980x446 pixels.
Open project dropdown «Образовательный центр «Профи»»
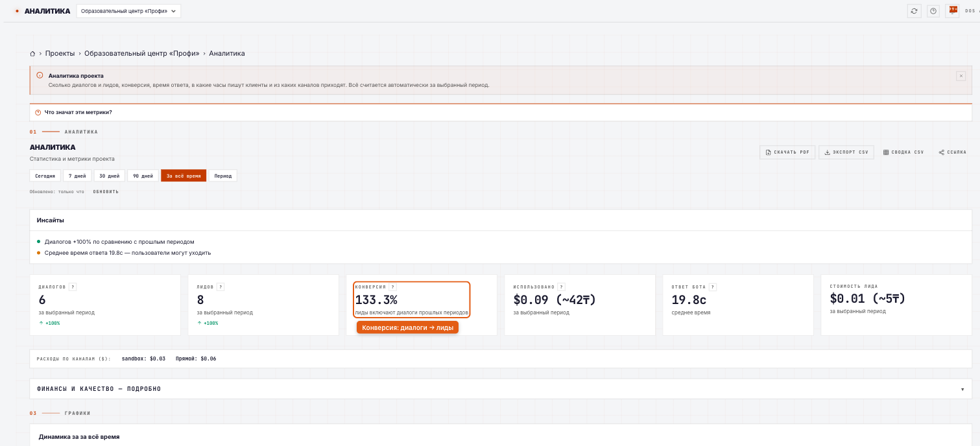pyautogui.click(x=128, y=11)
